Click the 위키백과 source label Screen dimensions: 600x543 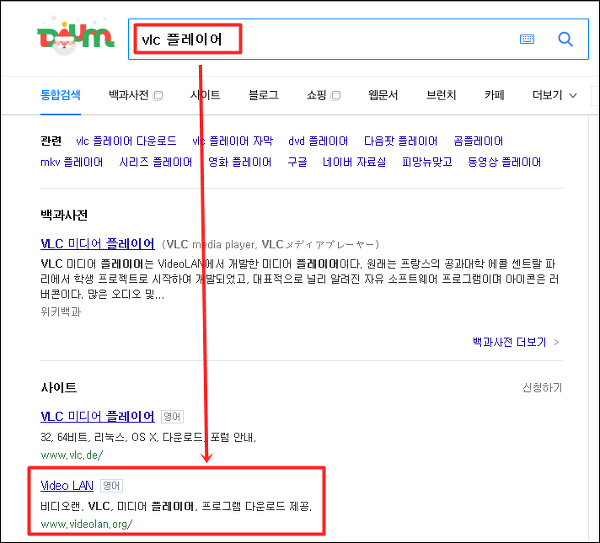click(60, 312)
